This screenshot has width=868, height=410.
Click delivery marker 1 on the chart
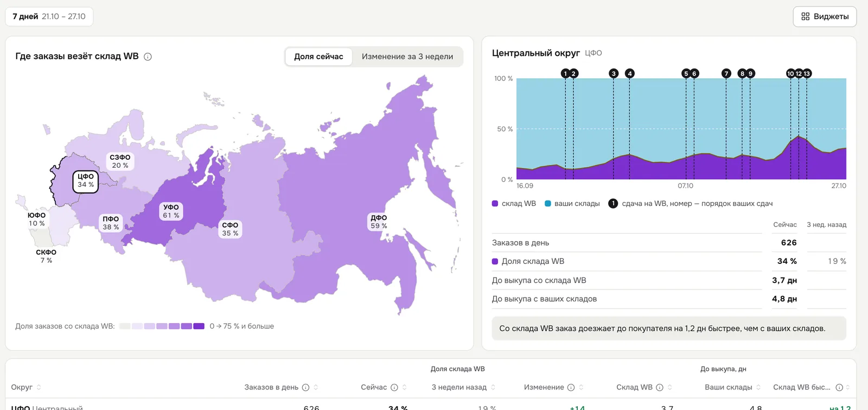565,73
